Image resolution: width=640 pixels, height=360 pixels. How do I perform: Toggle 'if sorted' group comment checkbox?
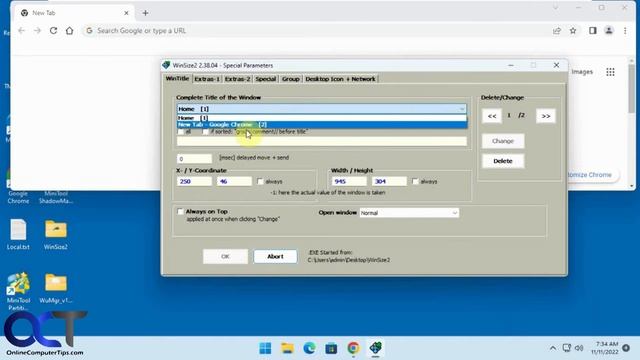pos(205,132)
